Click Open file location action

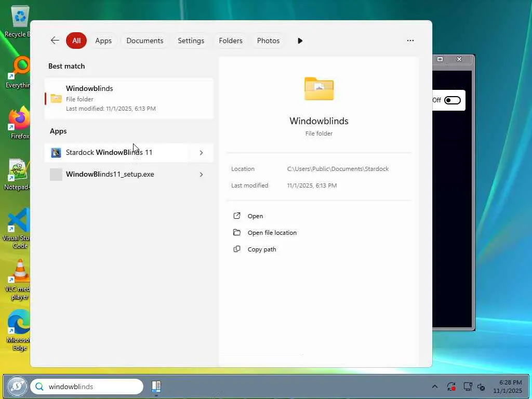point(272,233)
